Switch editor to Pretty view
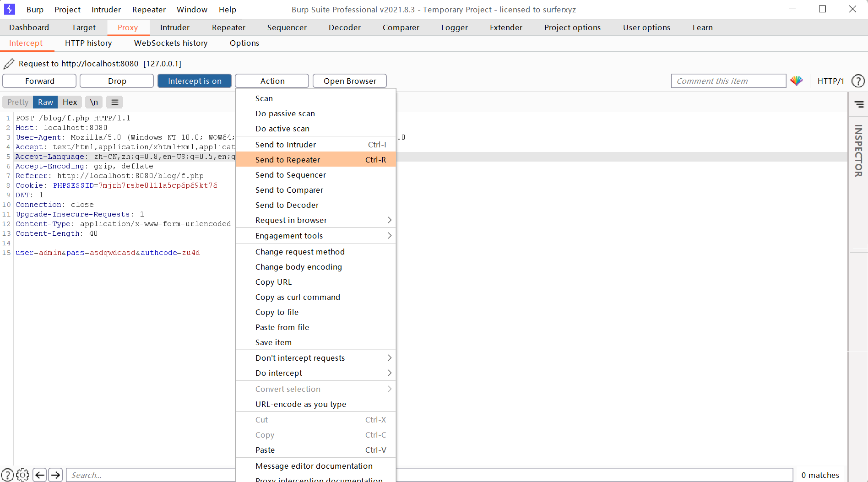This screenshot has height=482, width=868. pos(18,102)
